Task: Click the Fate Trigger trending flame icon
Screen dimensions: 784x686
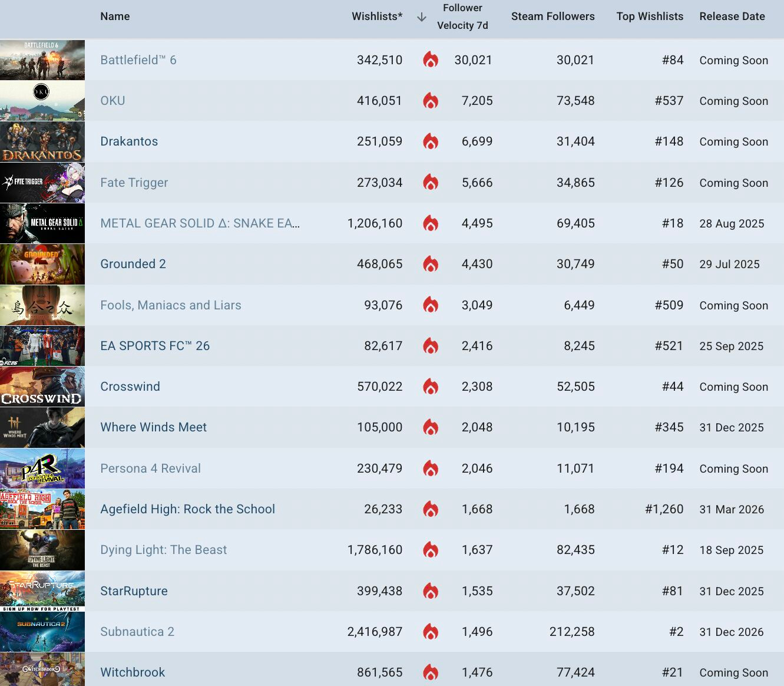Action: [431, 182]
